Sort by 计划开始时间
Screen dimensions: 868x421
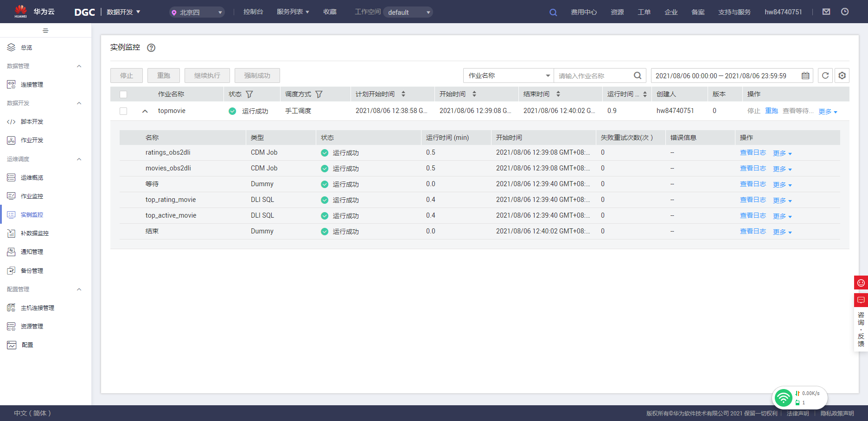pos(403,94)
